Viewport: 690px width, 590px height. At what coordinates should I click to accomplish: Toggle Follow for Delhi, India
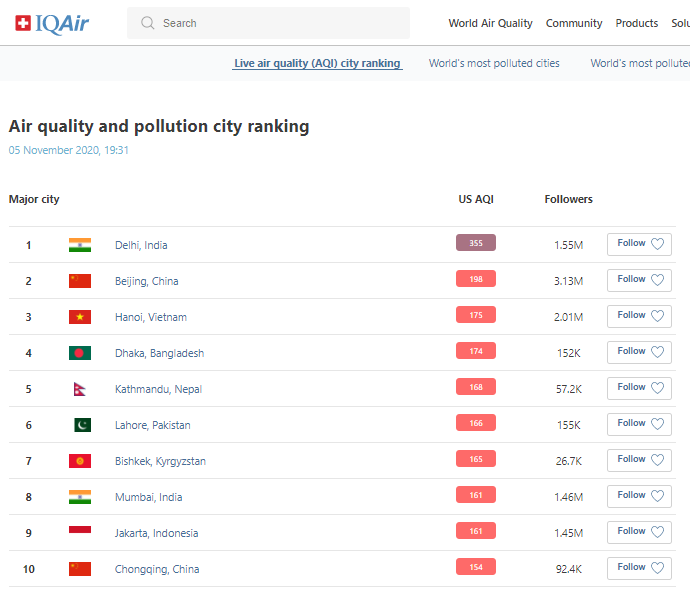click(x=639, y=244)
